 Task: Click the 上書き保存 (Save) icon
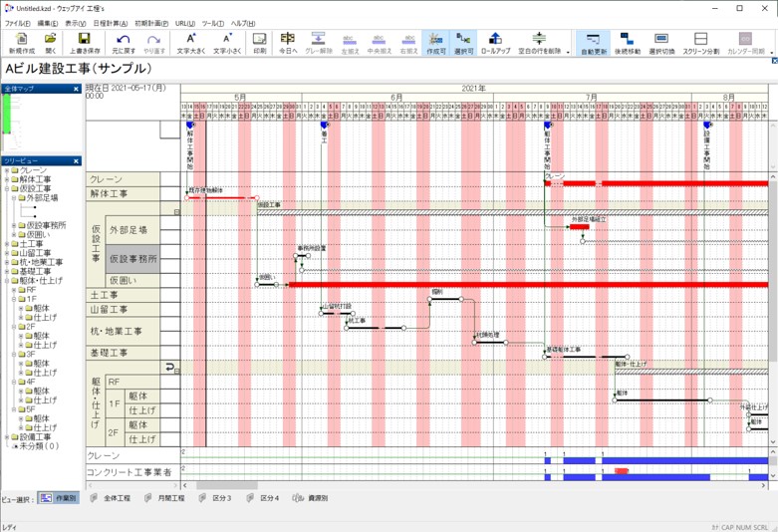click(x=84, y=43)
